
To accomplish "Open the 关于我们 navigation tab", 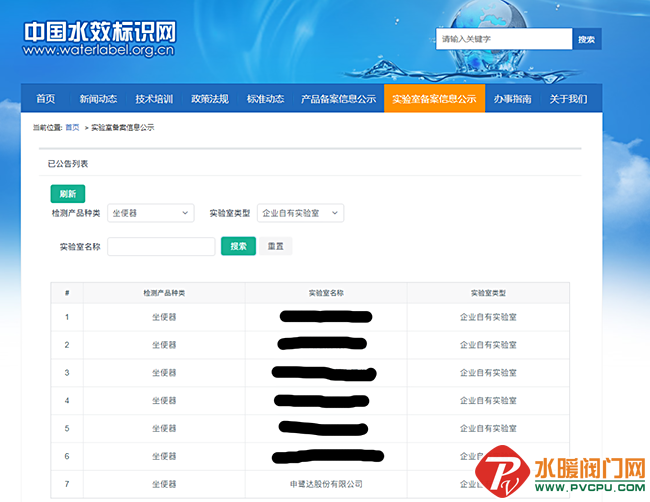I will tap(568, 99).
